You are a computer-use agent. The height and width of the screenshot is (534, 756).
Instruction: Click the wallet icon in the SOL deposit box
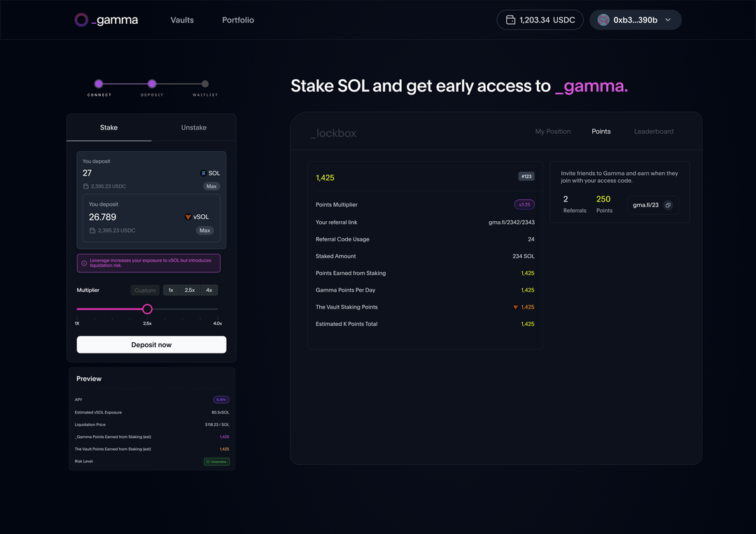tap(86, 186)
